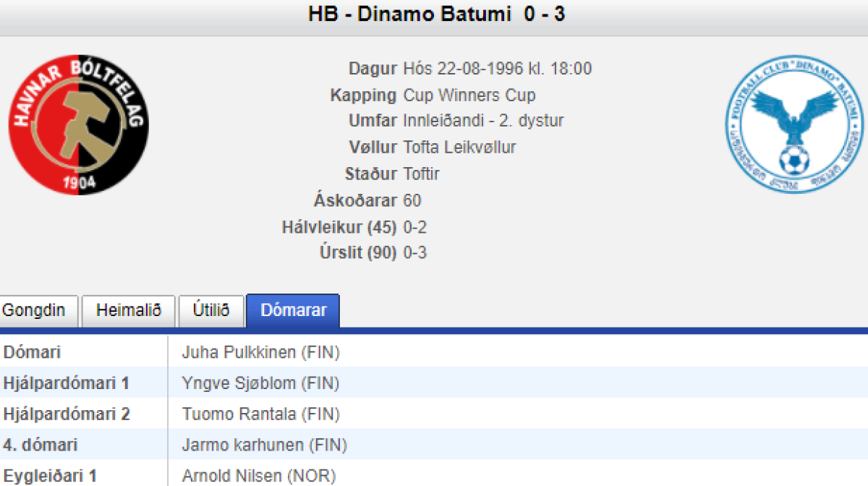
Task: Select observer Arnold Nilsen's name
Action: (x=259, y=476)
